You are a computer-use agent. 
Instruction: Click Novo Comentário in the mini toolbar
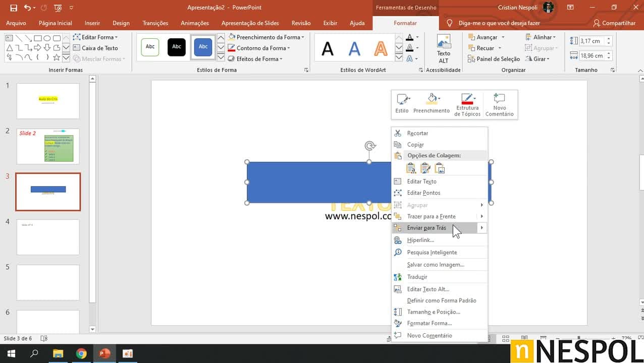pos(499,105)
